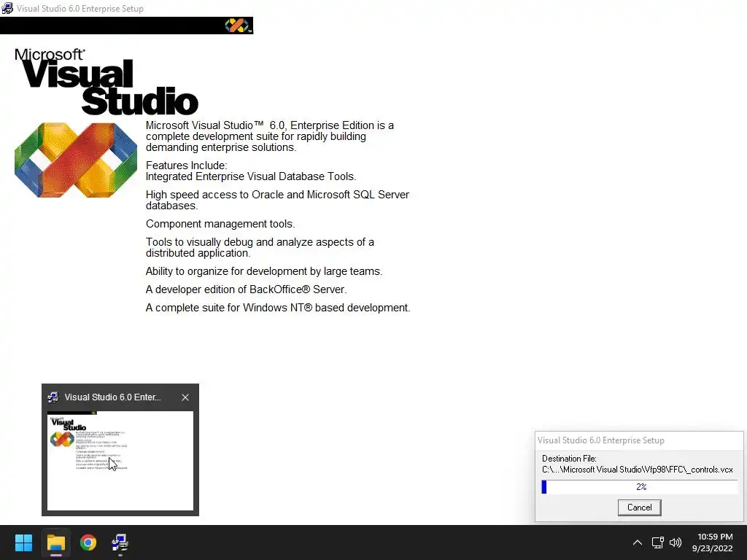This screenshot has width=747, height=560.
Task: Click 'Component management tools.' text
Action: 220,224
